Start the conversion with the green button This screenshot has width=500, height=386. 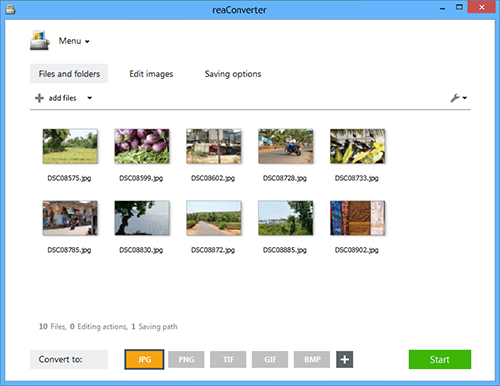(x=440, y=359)
